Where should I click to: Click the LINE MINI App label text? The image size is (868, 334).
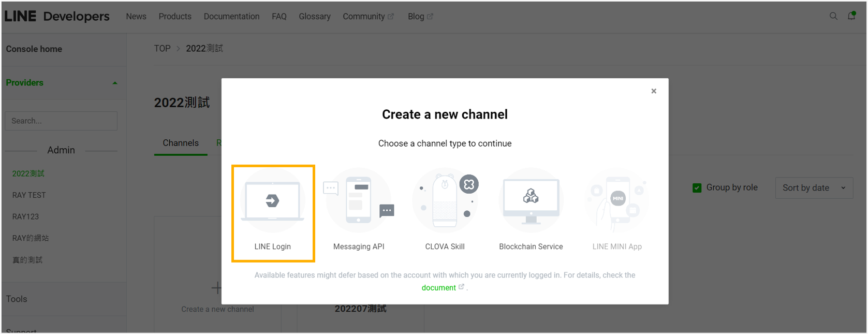coord(617,246)
